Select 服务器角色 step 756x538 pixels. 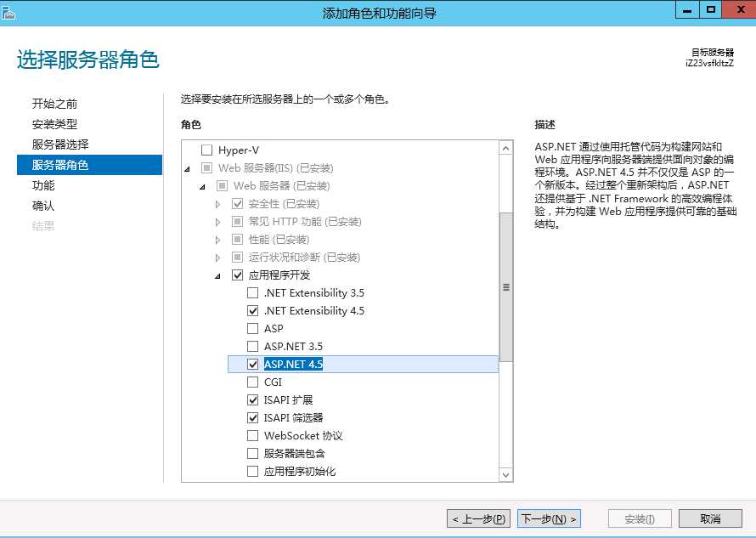(x=89, y=165)
